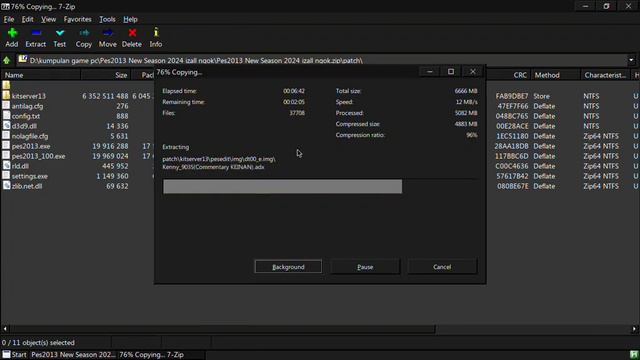Screen dimensions: 640x360
Task: Minimize the Copying dialog window
Action: click(x=429, y=71)
